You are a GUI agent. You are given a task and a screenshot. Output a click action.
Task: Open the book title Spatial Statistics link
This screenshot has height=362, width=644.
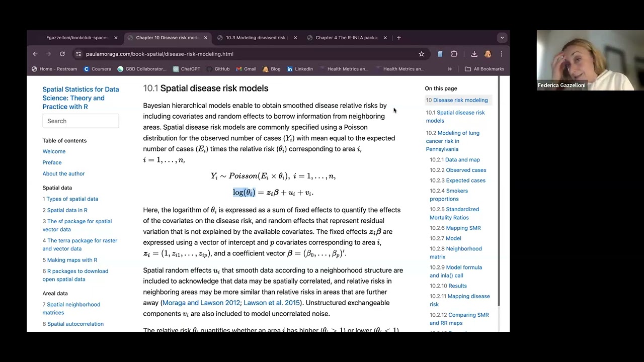click(80, 98)
